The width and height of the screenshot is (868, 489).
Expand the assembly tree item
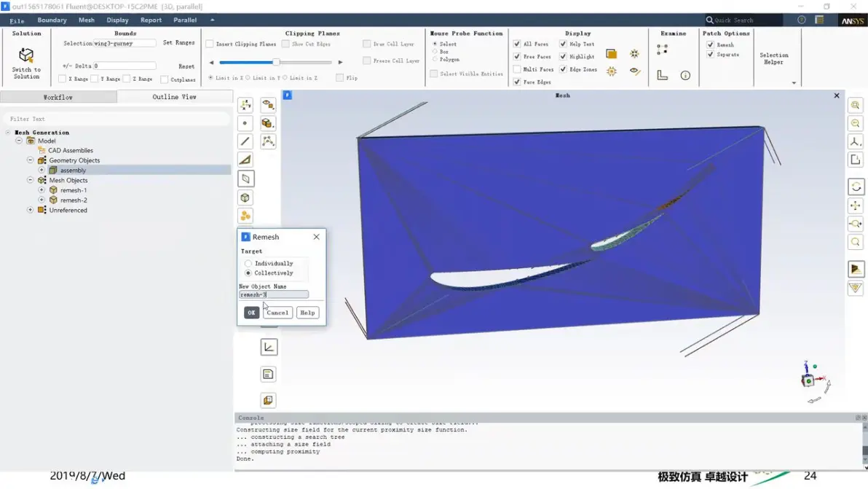tap(42, 170)
